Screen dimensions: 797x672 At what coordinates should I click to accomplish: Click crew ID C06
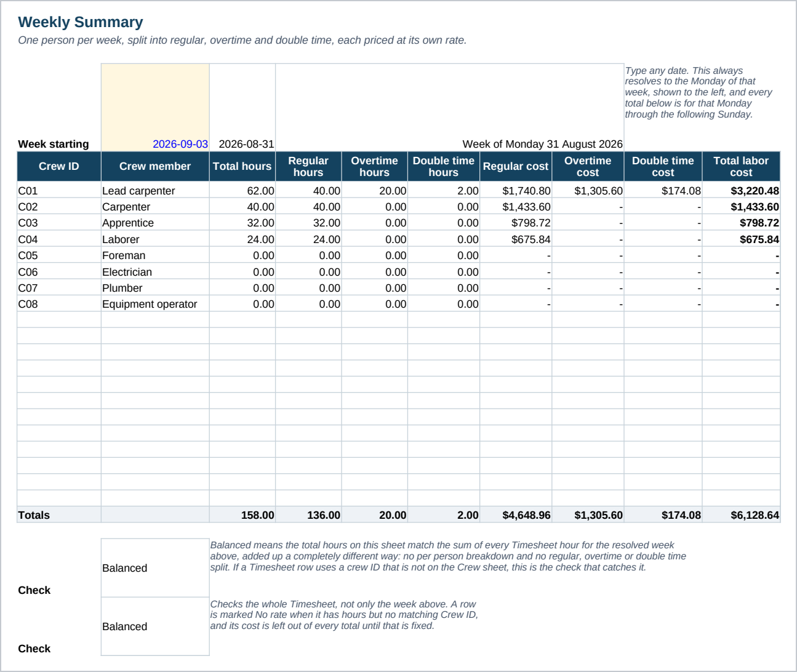pos(59,272)
